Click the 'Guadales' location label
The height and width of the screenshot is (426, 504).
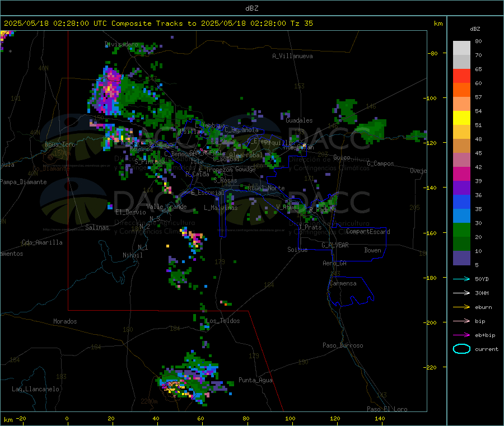coord(299,120)
